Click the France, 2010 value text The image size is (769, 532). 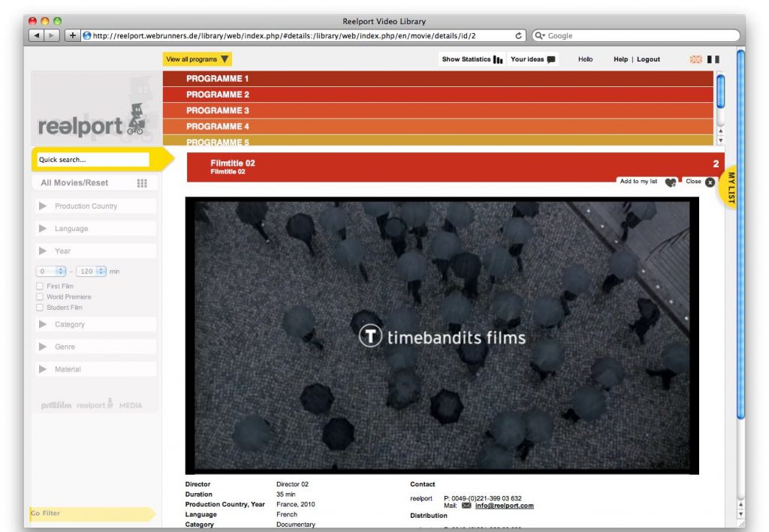[x=295, y=504]
